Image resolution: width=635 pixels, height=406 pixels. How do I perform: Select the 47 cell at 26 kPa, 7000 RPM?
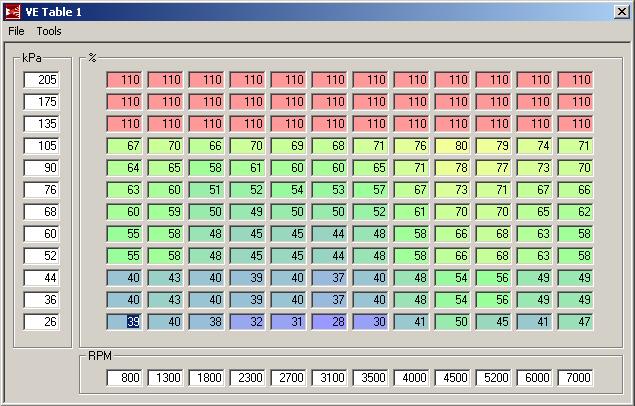click(575, 322)
